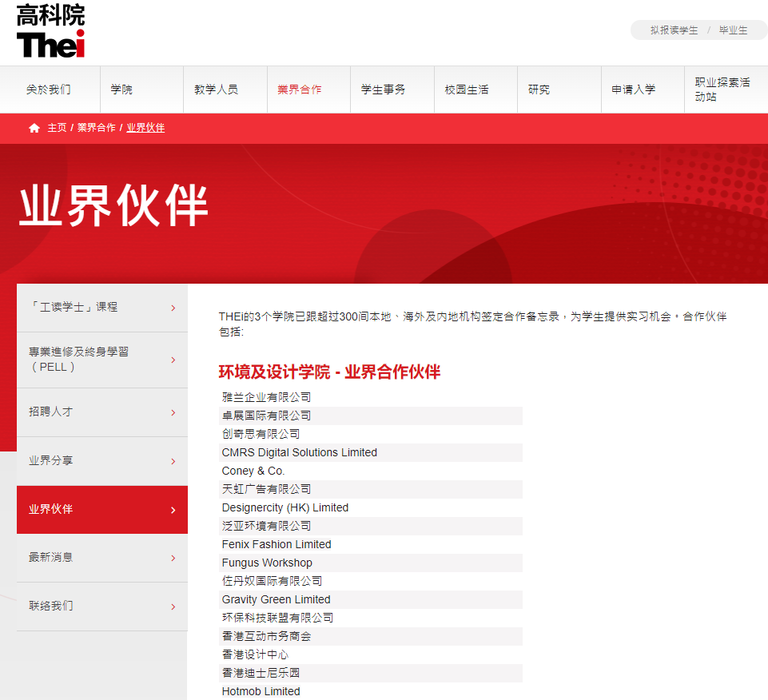Open 拟报读学生 link at top right
The height and width of the screenshot is (700, 768).
coord(674,30)
